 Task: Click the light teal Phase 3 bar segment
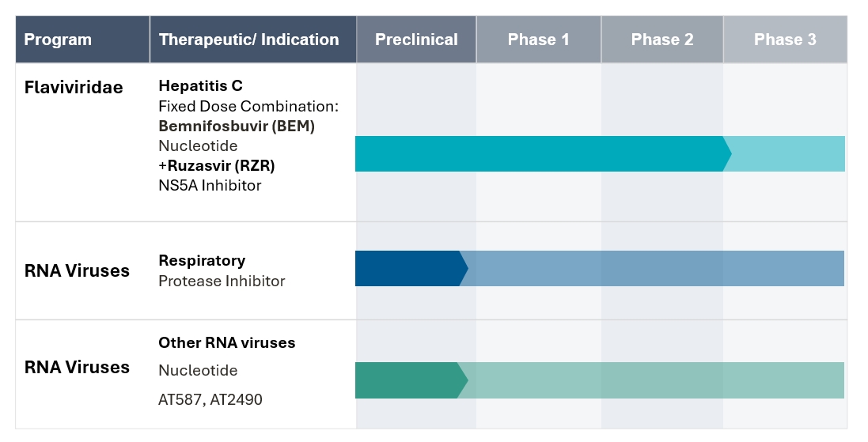tap(787, 154)
